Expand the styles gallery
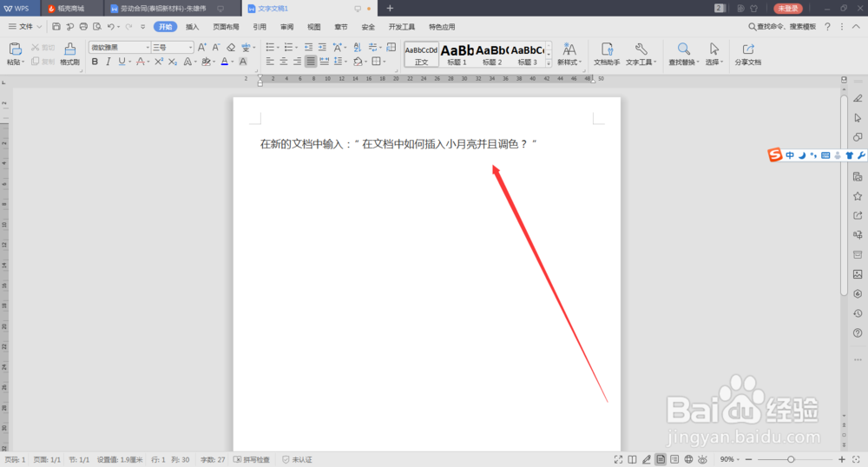 pyautogui.click(x=549, y=63)
